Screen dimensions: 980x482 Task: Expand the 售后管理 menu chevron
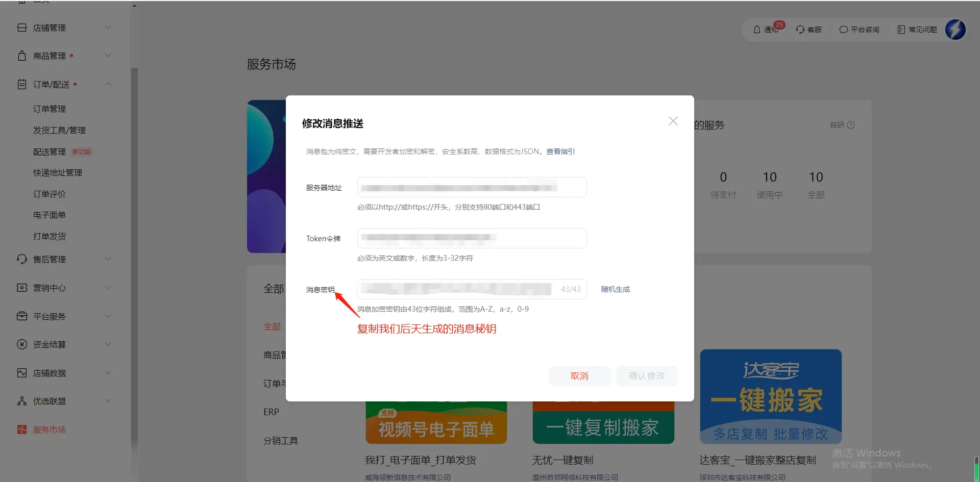pos(108,259)
